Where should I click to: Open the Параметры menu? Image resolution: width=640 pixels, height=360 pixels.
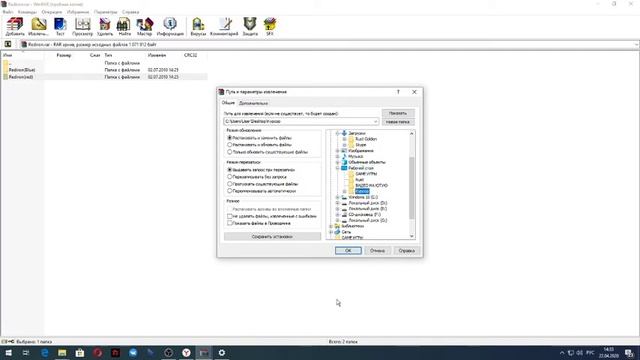click(x=105, y=12)
